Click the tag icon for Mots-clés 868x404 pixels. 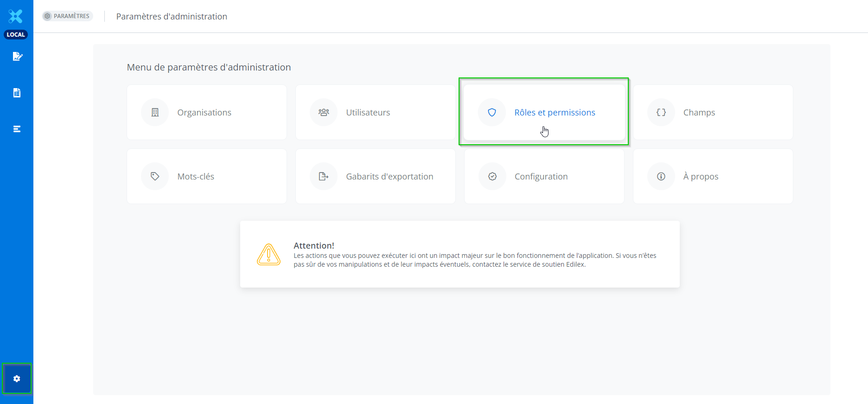click(x=155, y=176)
